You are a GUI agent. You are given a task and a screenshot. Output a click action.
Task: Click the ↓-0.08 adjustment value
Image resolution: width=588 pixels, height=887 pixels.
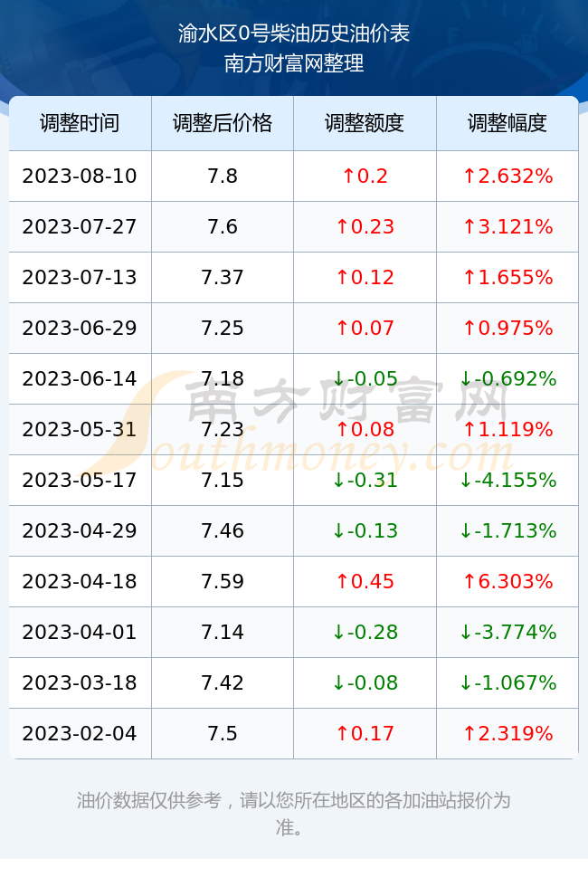pyautogui.click(x=365, y=682)
